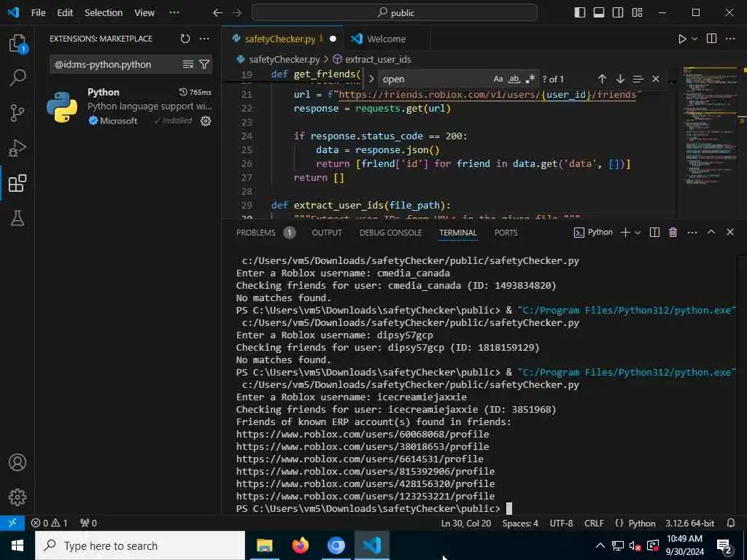Toggle primary side bar layout button
This screenshot has height=560, width=747.
tap(580, 13)
